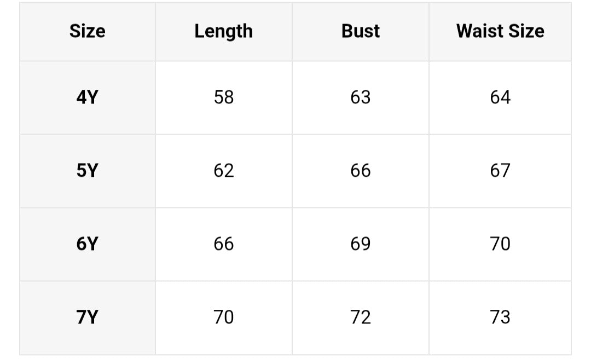The height and width of the screenshot is (364, 591).
Task: Click the 5Y waist value 67
Action: point(500,171)
